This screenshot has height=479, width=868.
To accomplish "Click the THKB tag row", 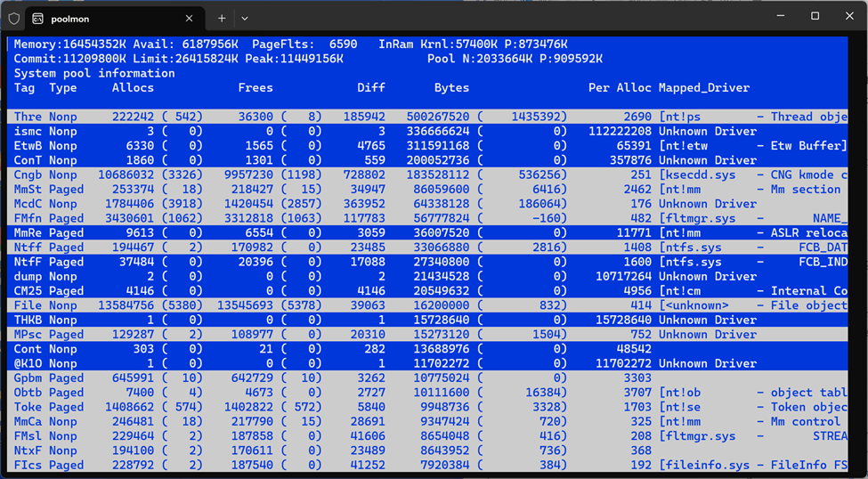I will [427, 320].
